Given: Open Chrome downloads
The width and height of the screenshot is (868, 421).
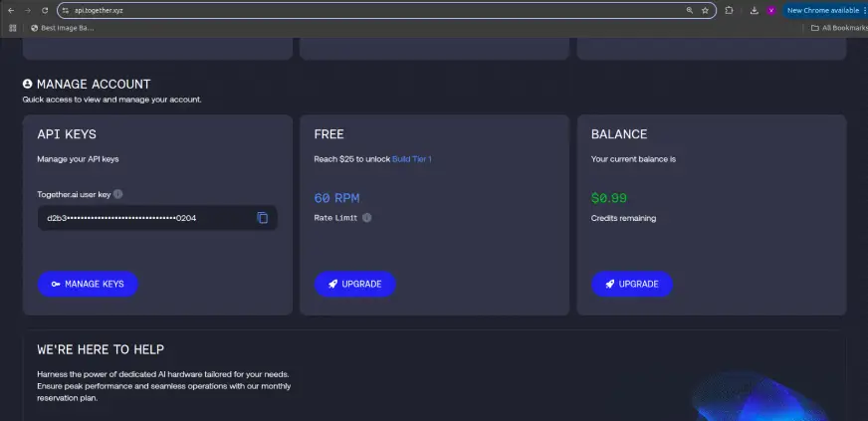Looking at the screenshot, I should pos(754,11).
